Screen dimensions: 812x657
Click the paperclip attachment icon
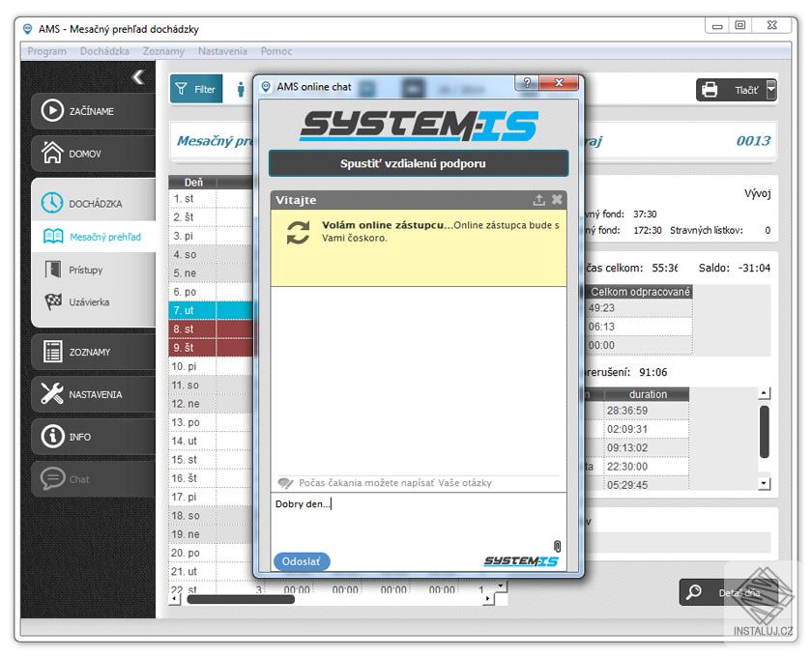click(557, 546)
